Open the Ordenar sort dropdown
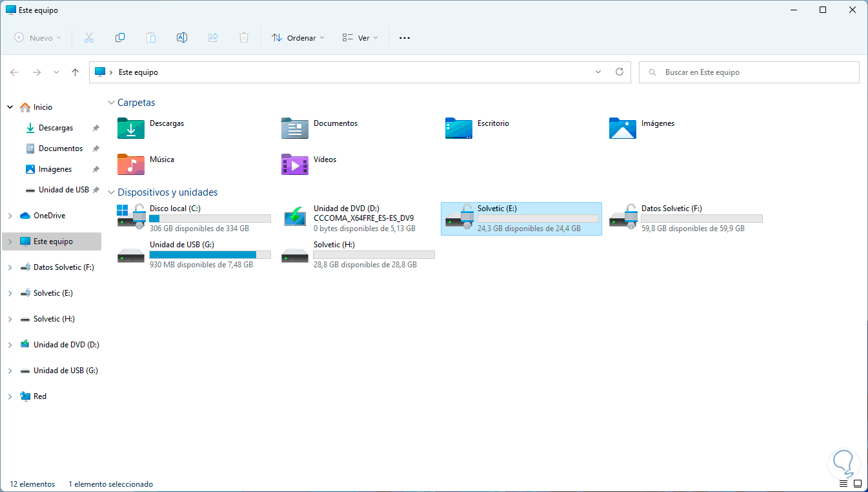The image size is (868, 492). point(298,38)
